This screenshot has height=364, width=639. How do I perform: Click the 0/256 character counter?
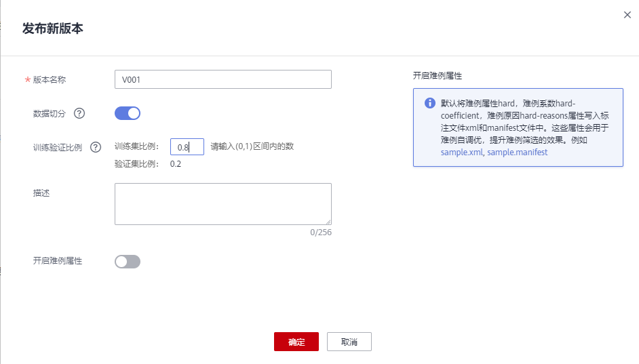pos(320,232)
